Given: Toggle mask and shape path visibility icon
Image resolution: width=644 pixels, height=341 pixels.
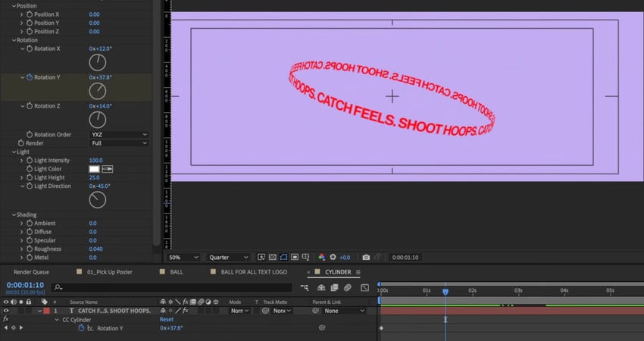Looking at the screenshot, I should [x=283, y=257].
